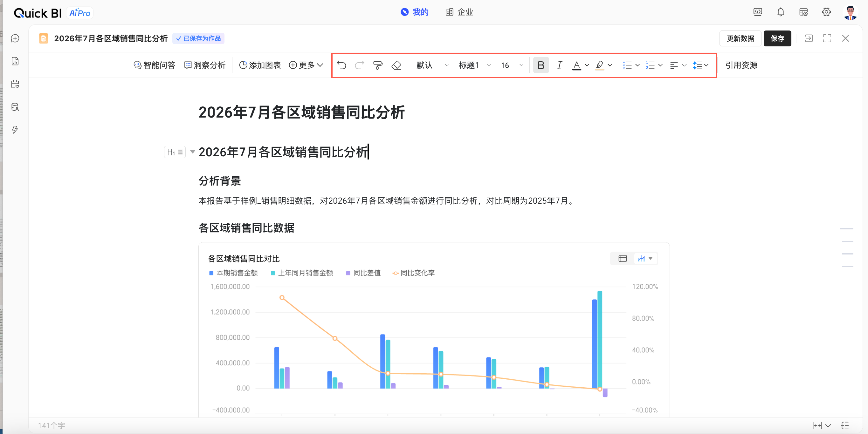868x434 pixels.
Task: Collapse the side panel with arrow icon
Action: tap(809, 38)
